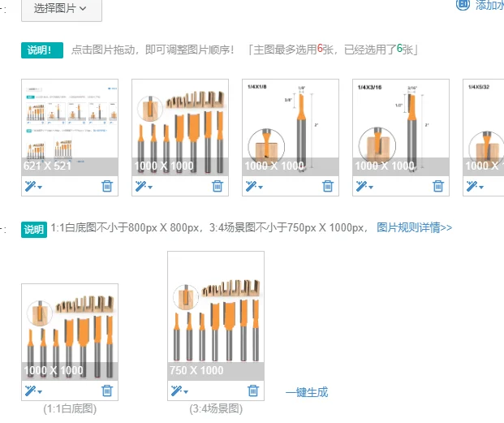Select the 1/4X1/8 bit thumbnail

coord(291,127)
